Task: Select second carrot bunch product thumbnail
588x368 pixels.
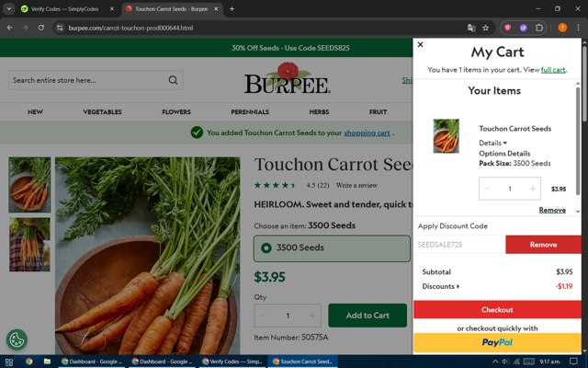Action: point(29,245)
